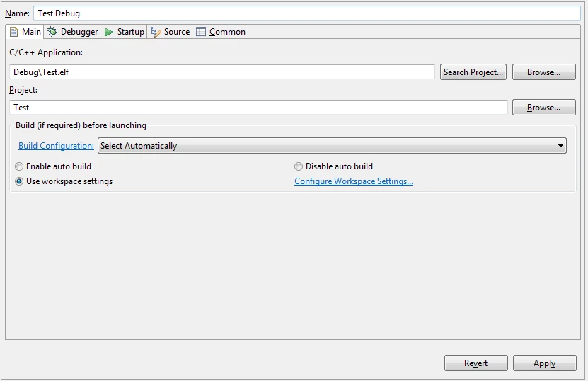
Task: Switch to the Startup tab
Action: [x=124, y=32]
